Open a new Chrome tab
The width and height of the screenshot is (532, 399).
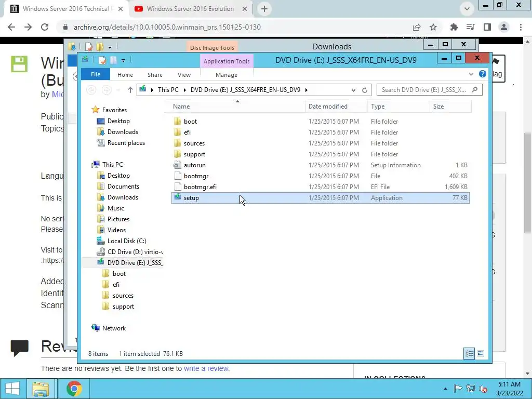coord(264,9)
